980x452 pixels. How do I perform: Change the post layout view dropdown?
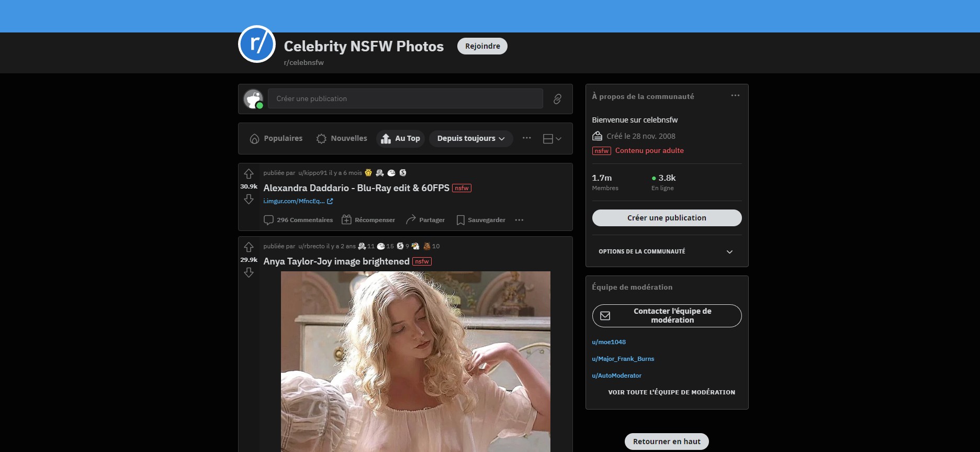[552, 139]
